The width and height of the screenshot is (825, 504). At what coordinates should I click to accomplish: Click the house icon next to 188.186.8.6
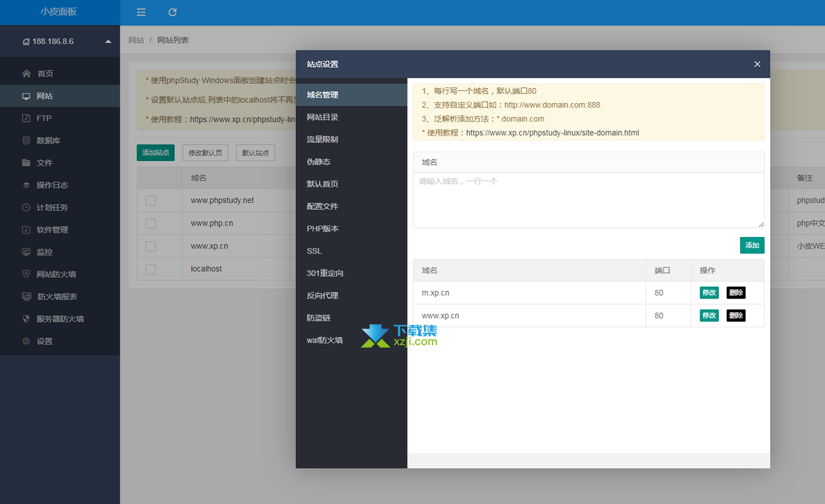click(26, 41)
